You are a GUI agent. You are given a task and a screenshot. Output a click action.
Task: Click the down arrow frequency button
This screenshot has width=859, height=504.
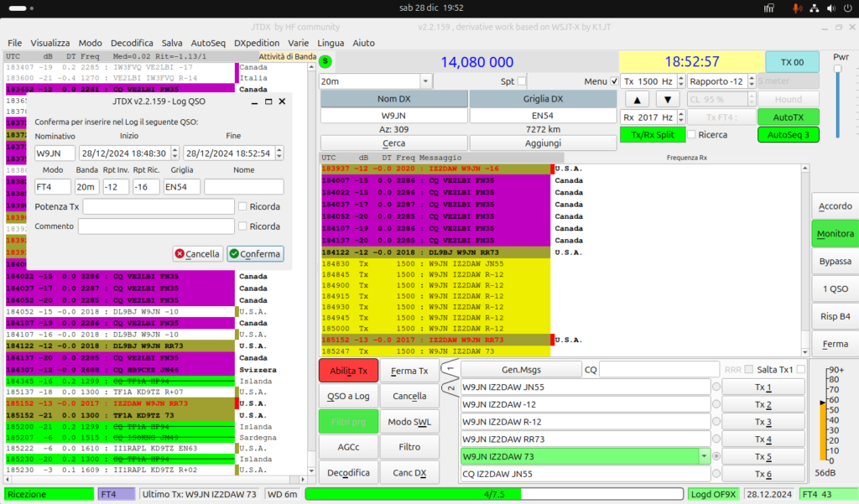(667, 100)
